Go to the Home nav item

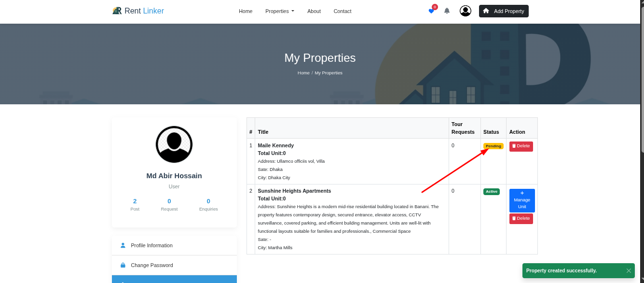(x=246, y=11)
